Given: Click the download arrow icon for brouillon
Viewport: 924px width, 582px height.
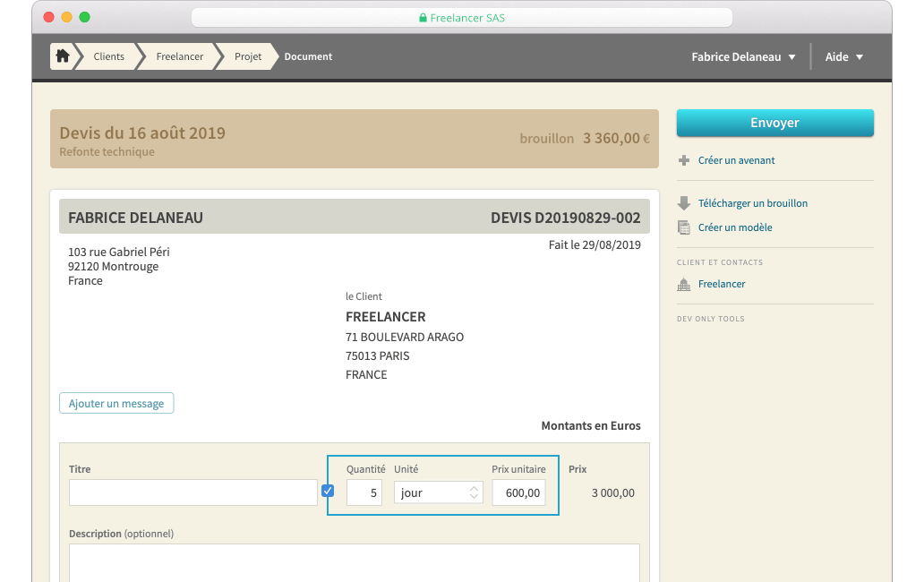Looking at the screenshot, I should [683, 203].
